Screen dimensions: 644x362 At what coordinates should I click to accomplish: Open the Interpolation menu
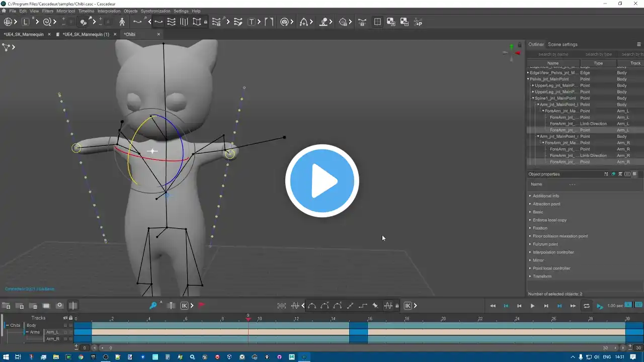pyautogui.click(x=109, y=11)
